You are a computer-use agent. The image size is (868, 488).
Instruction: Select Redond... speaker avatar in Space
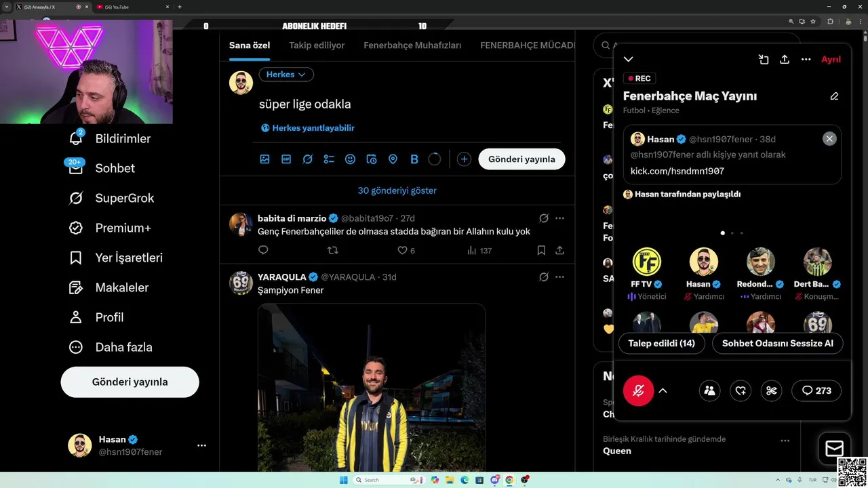point(760,262)
